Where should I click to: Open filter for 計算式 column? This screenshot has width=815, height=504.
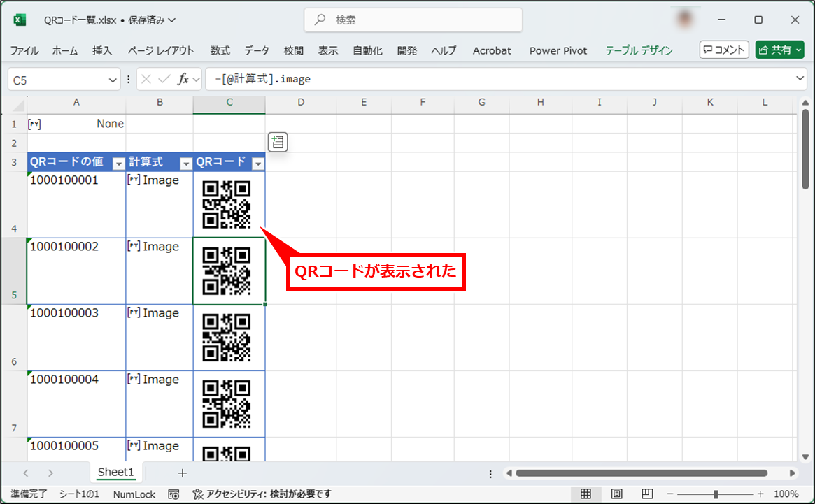[x=186, y=164]
